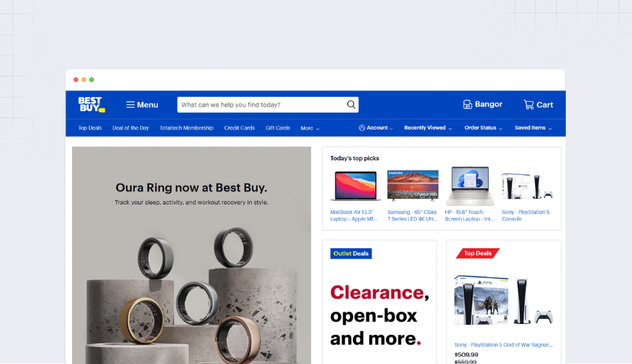Image resolution: width=632 pixels, height=364 pixels.
Task: Select Deal of the Day
Action: [x=130, y=128]
